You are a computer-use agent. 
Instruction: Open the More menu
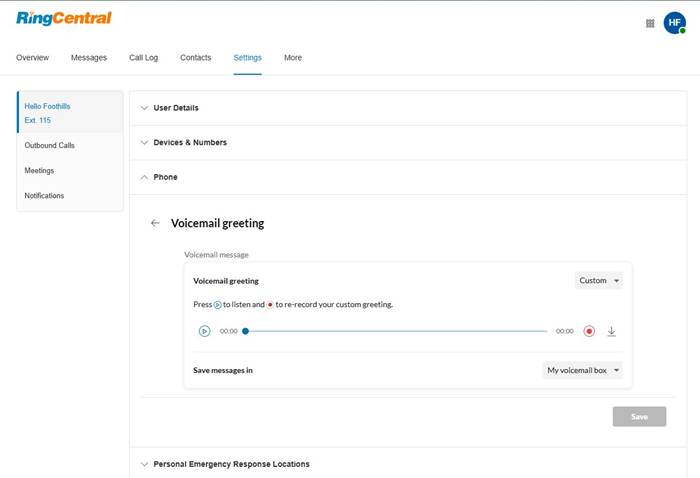pos(293,58)
